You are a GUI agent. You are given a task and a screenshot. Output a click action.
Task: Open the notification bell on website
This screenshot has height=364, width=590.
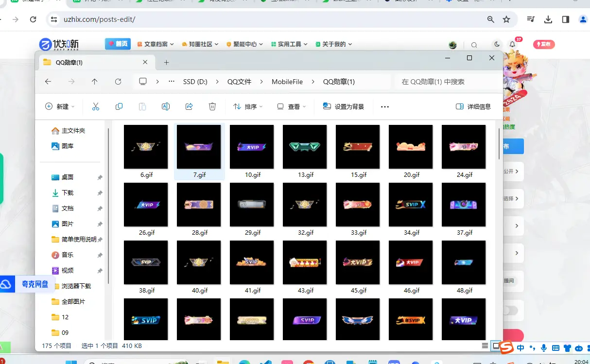pos(512,44)
